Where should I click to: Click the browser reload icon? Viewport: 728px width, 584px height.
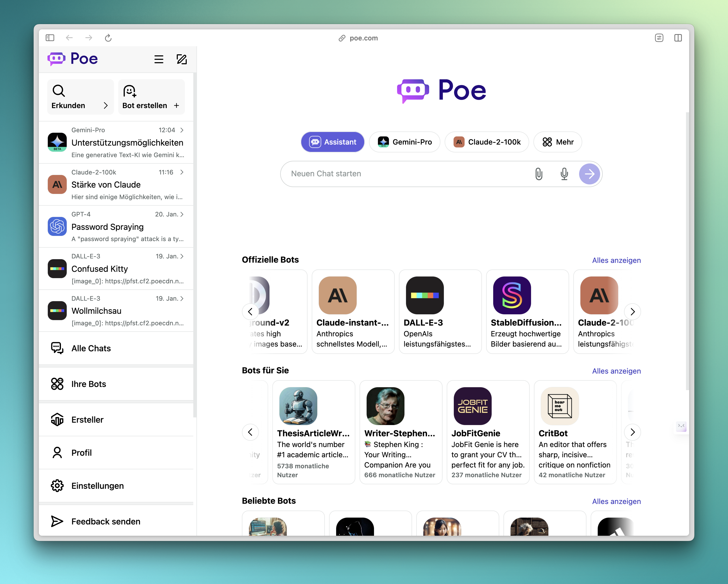[108, 38]
